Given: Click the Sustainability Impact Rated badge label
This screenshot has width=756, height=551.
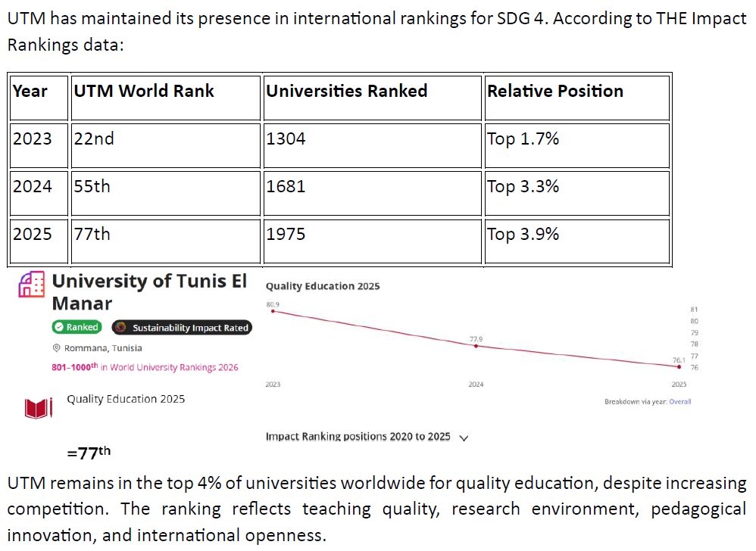Looking at the screenshot, I should tap(189, 328).
